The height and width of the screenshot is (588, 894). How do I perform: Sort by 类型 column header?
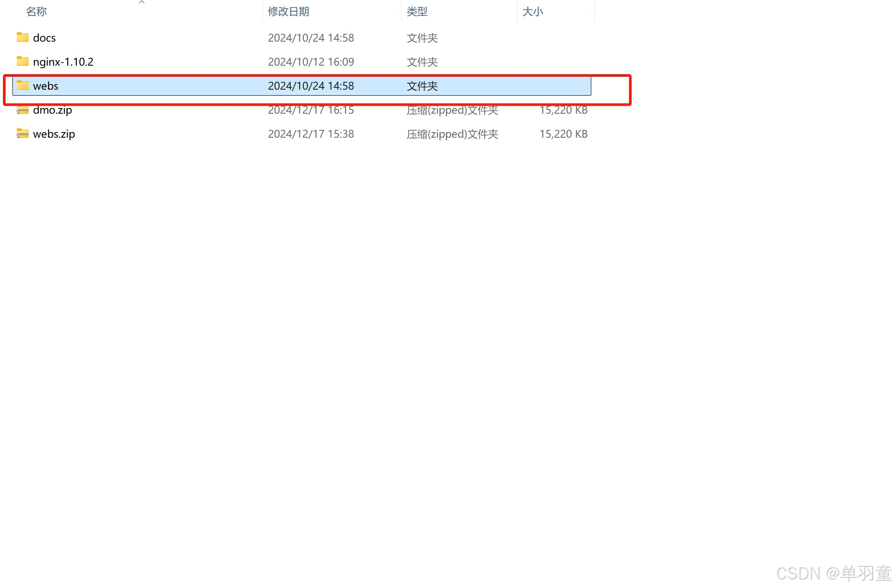417,12
